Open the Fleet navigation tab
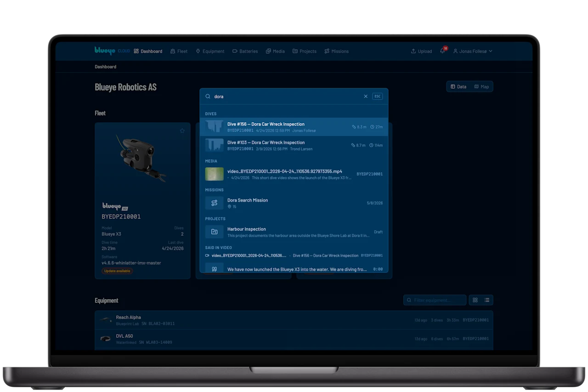 (179, 51)
